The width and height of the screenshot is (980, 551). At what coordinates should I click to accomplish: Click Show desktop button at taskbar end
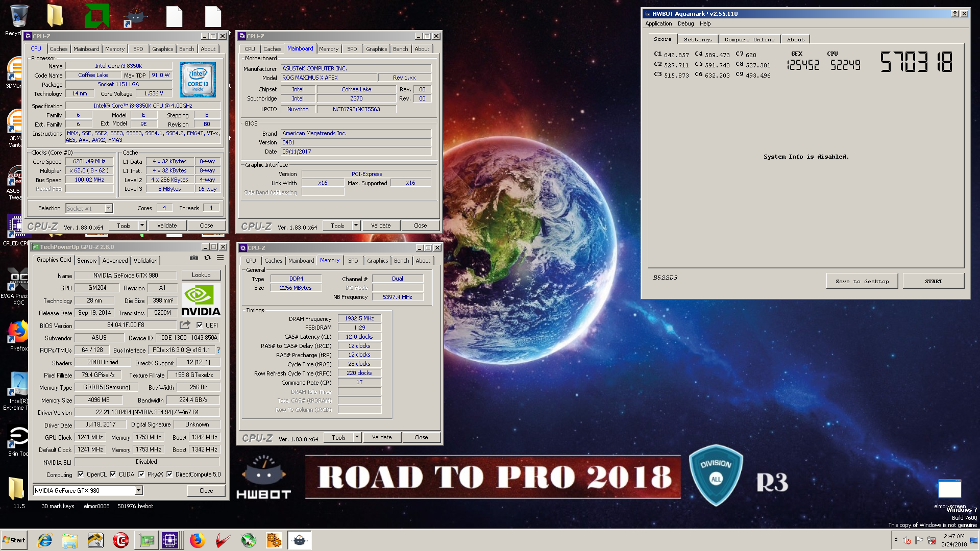tap(974, 540)
